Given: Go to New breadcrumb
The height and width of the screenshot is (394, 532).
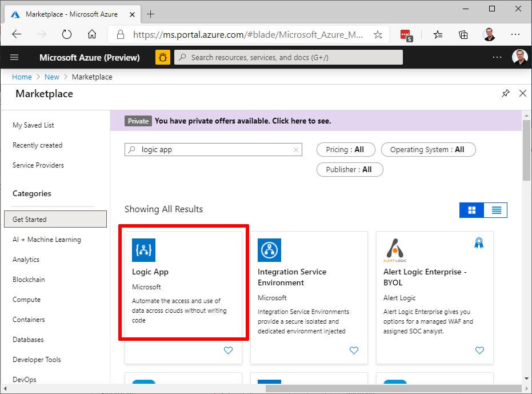Looking at the screenshot, I should (x=51, y=77).
